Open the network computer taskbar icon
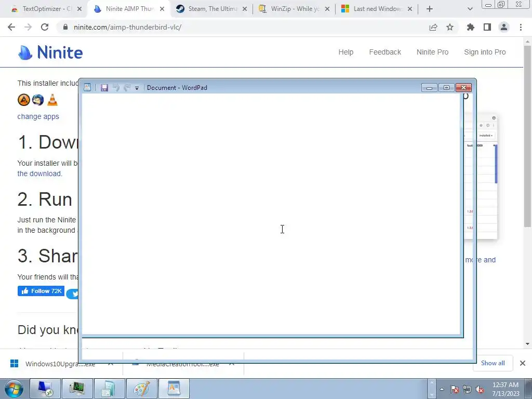This screenshot has height=399, width=532. [x=45, y=389]
